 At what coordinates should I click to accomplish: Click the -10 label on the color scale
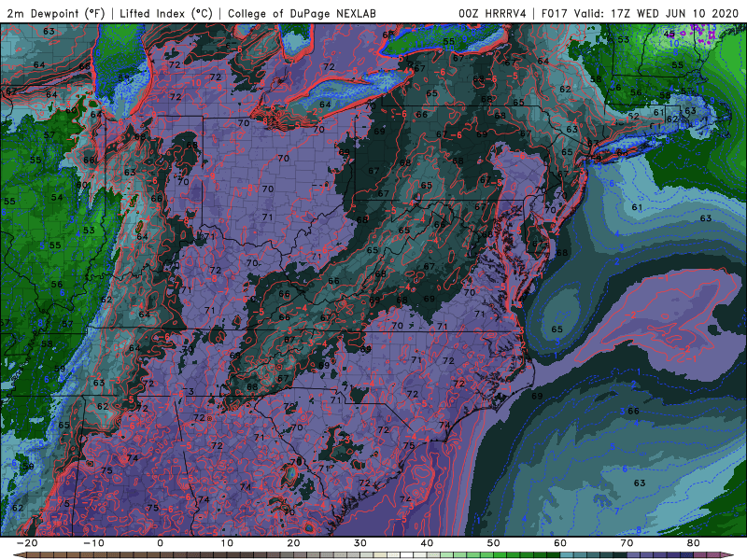pos(93,543)
